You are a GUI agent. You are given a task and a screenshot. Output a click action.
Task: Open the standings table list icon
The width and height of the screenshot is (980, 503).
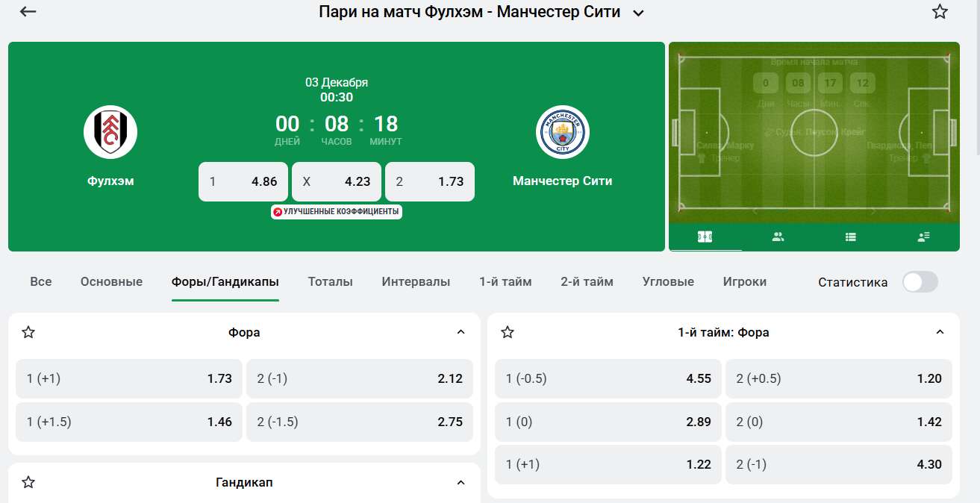coord(850,237)
